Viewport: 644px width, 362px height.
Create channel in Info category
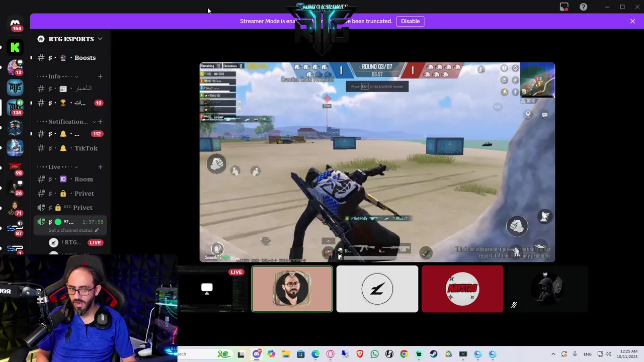tap(100, 76)
